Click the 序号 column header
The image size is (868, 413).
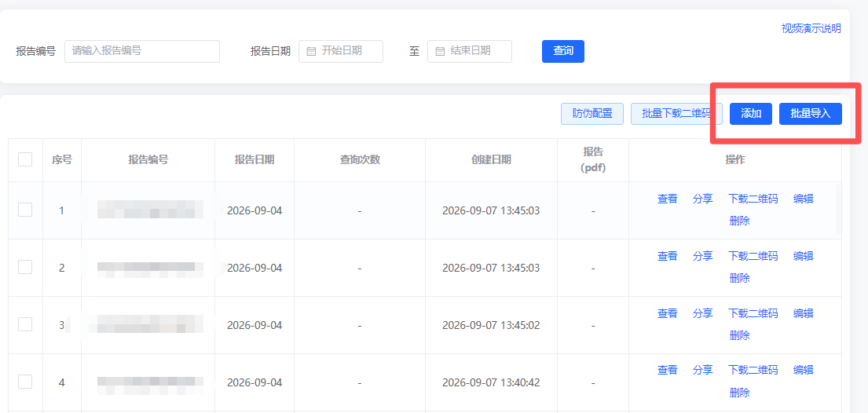pyautogui.click(x=62, y=160)
